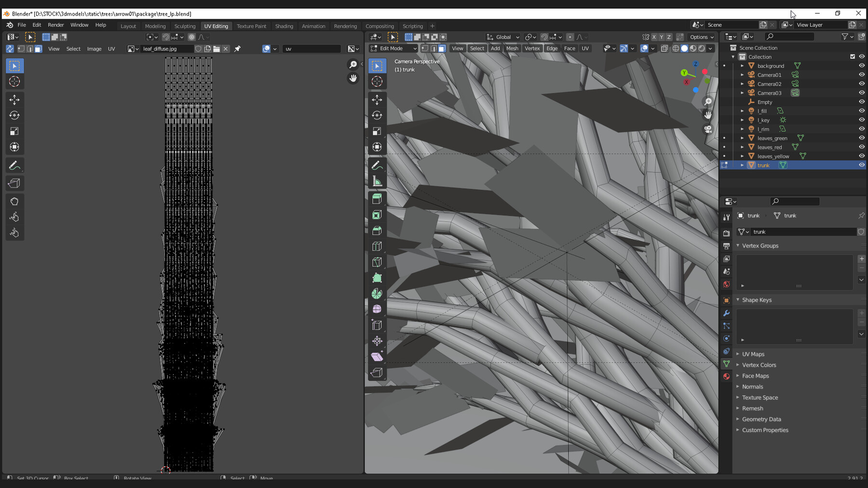The image size is (868, 488).
Task: Open the Global transform orientation dropdown
Action: click(x=503, y=37)
